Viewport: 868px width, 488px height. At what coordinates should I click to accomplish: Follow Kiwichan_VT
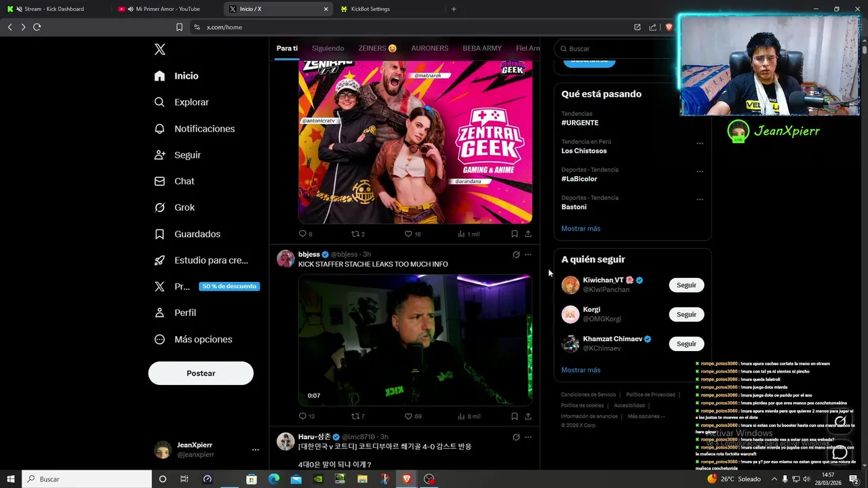coord(686,285)
